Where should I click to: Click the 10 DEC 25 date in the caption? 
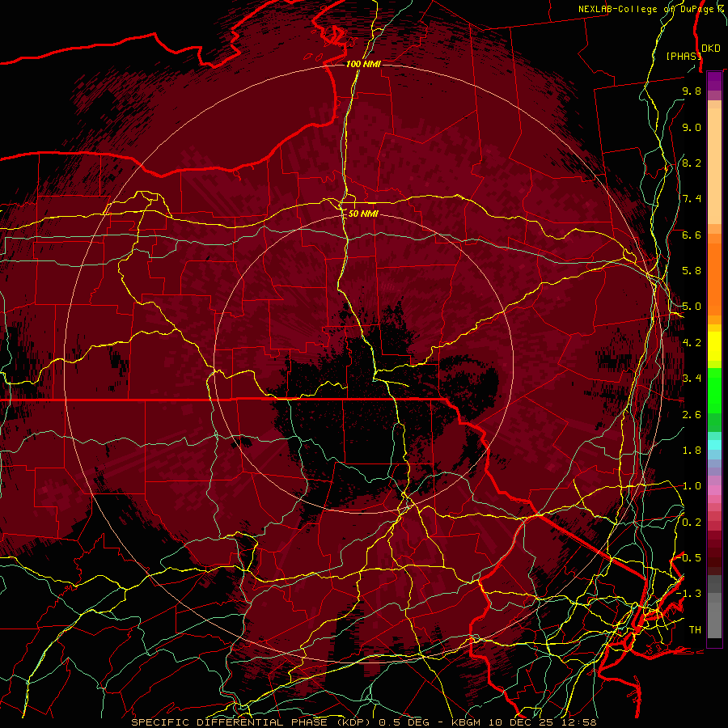[x=523, y=722]
